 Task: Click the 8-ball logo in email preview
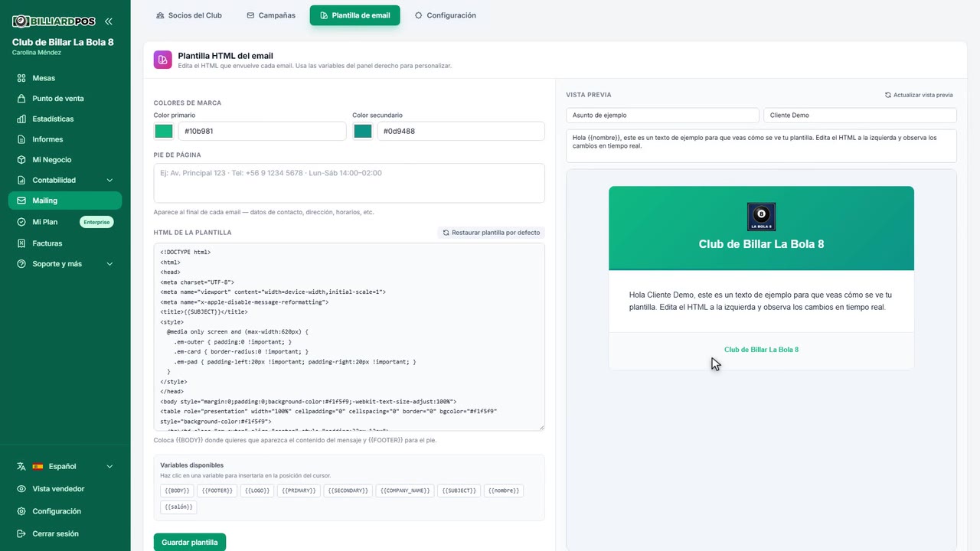click(x=761, y=217)
